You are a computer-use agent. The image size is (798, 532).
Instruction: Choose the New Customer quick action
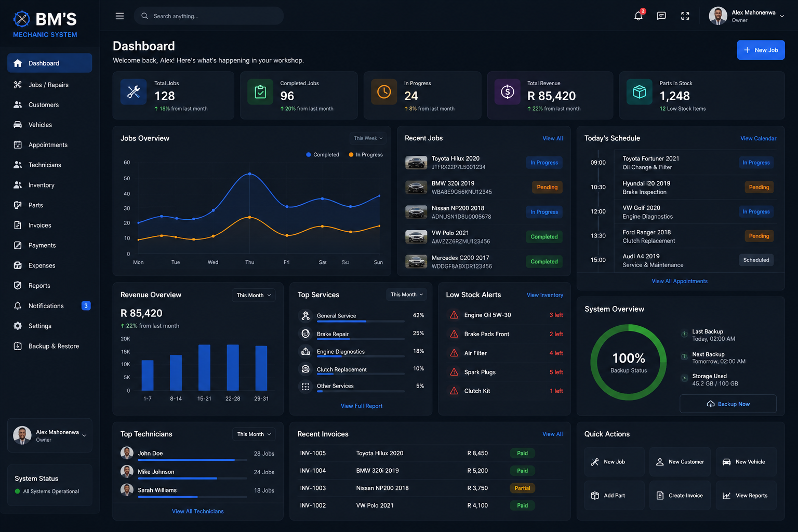pos(680,462)
